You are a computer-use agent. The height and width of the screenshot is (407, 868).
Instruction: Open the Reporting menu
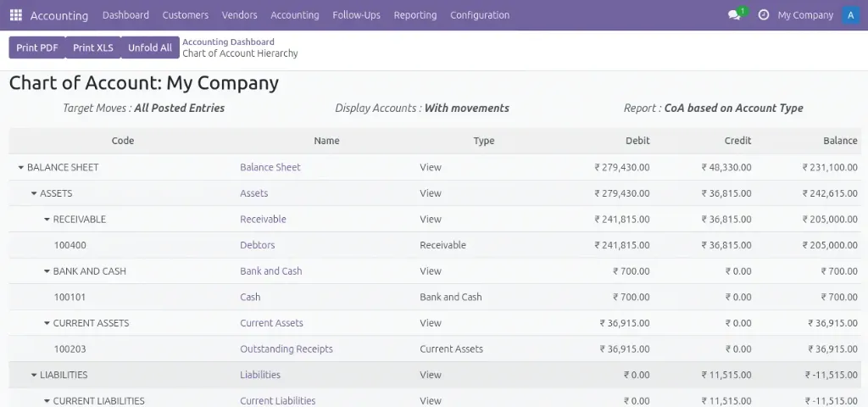(415, 15)
